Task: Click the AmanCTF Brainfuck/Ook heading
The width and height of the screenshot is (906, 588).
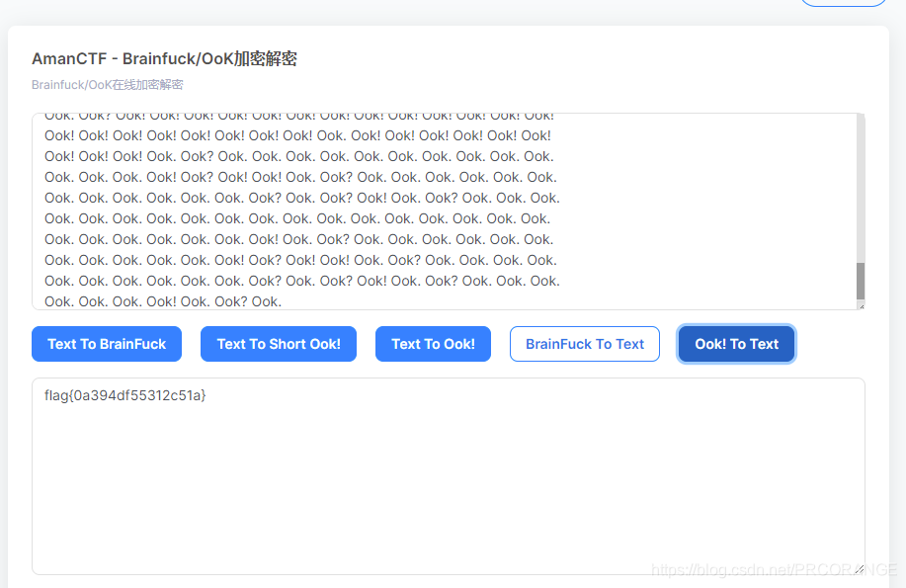Action: pos(164,59)
